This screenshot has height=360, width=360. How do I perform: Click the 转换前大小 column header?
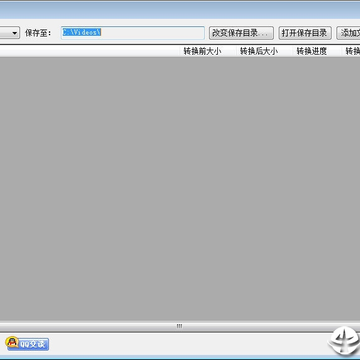click(x=203, y=51)
